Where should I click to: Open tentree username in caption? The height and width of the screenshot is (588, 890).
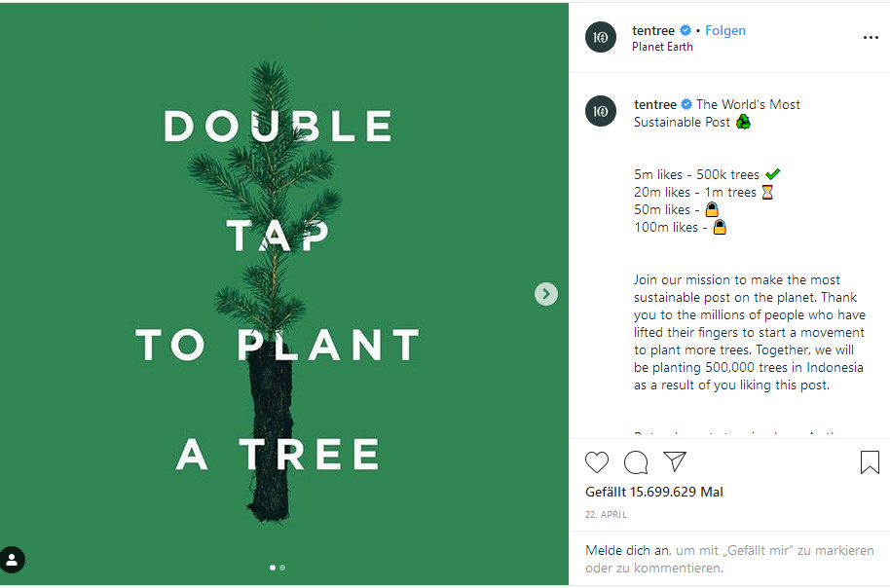(x=654, y=104)
